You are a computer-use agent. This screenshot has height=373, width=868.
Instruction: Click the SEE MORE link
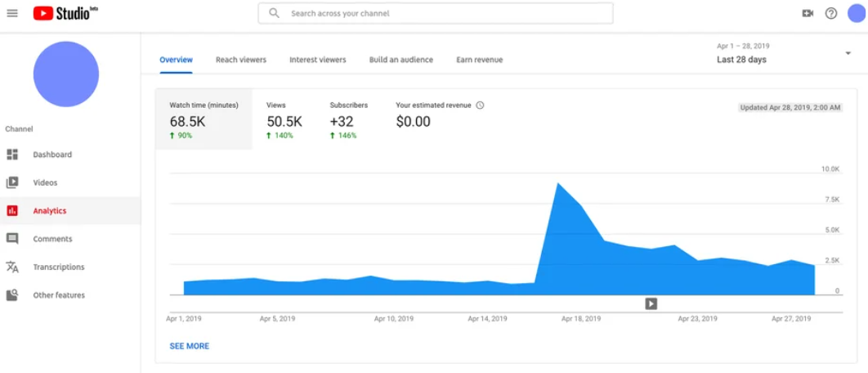189,346
